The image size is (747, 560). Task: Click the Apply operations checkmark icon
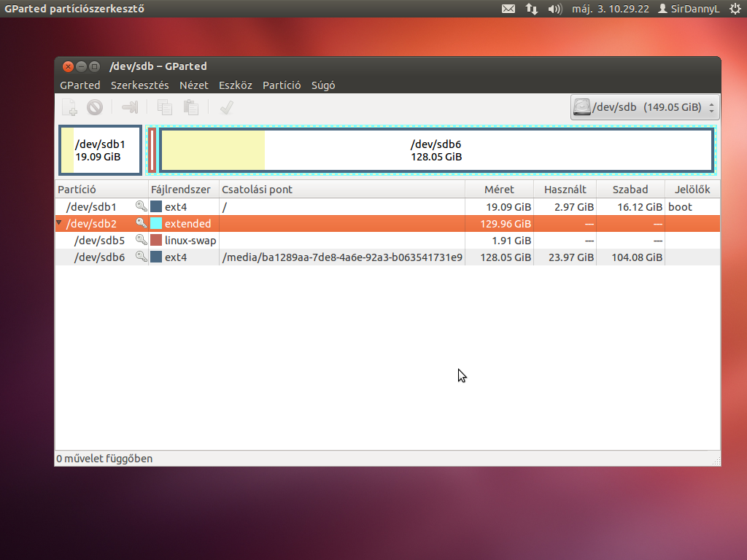(x=227, y=107)
